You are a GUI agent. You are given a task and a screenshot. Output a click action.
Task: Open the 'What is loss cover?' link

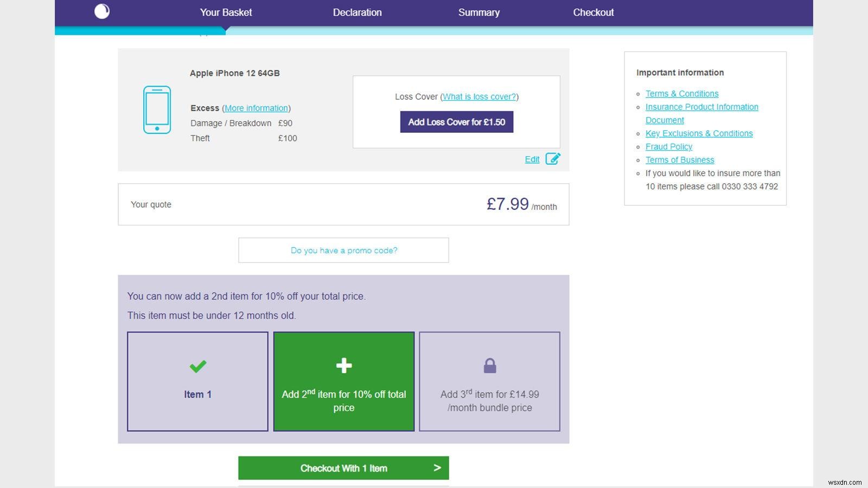click(479, 97)
